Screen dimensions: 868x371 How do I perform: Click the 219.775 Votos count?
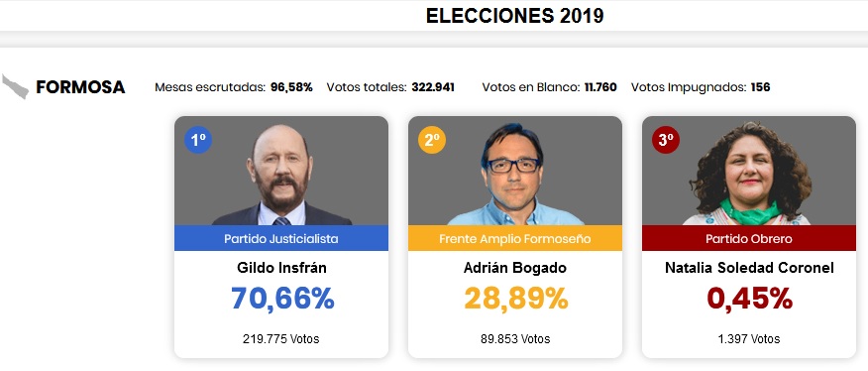click(281, 339)
